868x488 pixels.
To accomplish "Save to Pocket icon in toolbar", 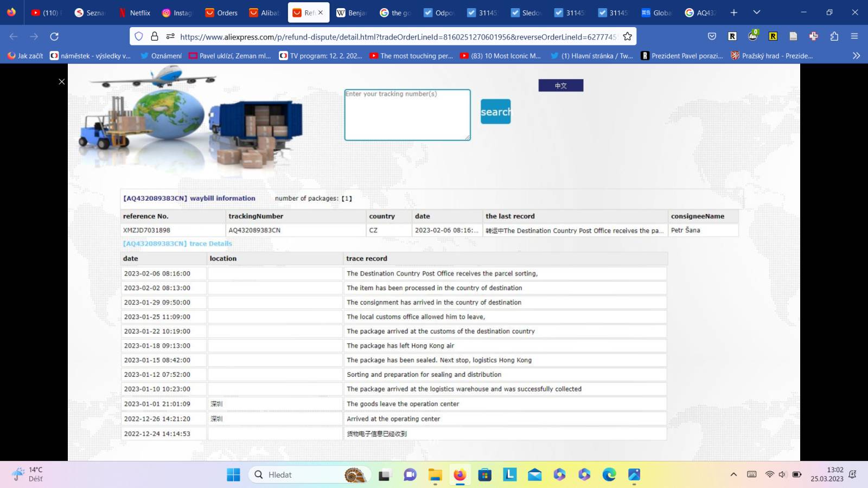I will pos(712,36).
